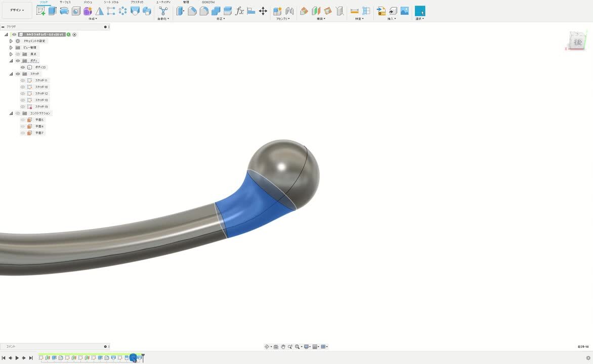Screen dimensions: 593x364
Task: Select the Rectangular Pattern tool
Action: 111,11
